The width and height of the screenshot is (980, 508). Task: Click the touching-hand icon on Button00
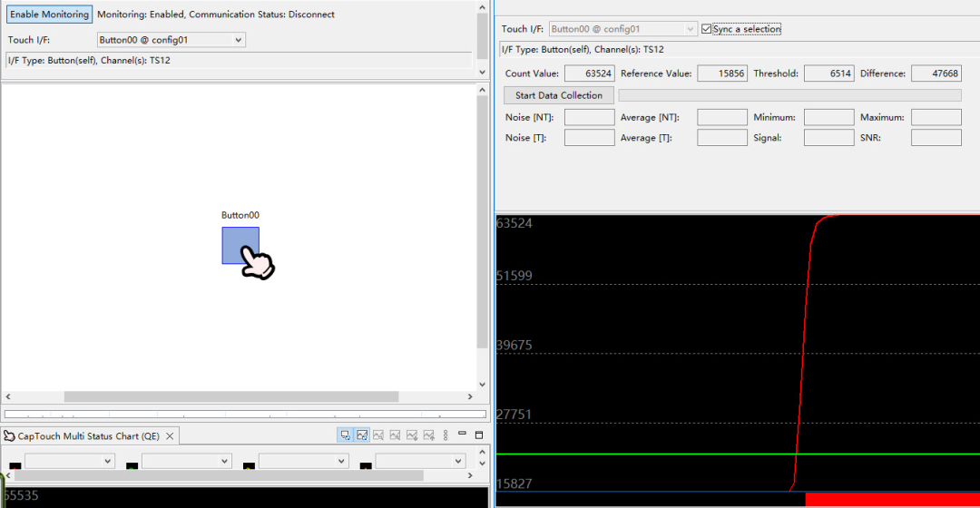[x=257, y=262]
